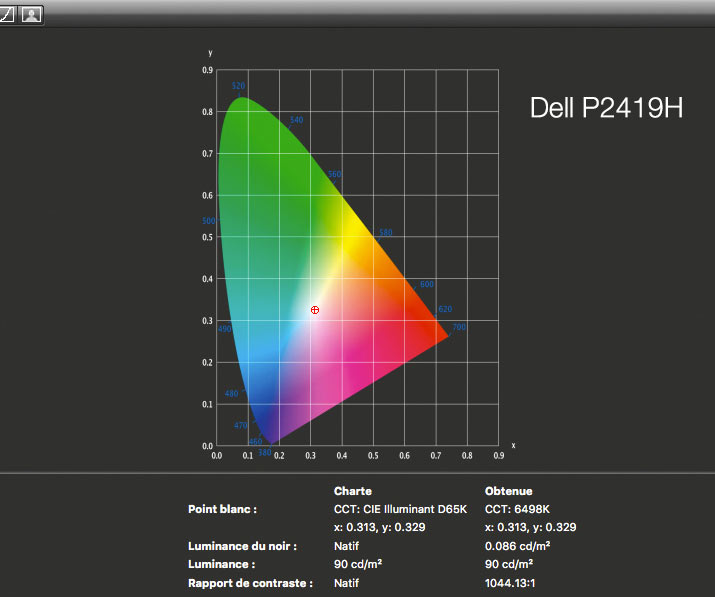The width and height of the screenshot is (715, 597).
Task: Click the '540' wavelength label on diagram
Action: coord(296,120)
